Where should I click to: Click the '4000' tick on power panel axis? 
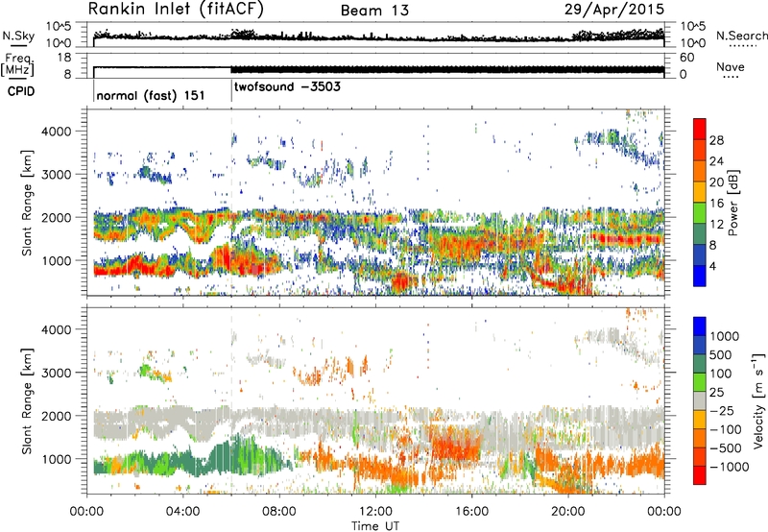pos(56,132)
